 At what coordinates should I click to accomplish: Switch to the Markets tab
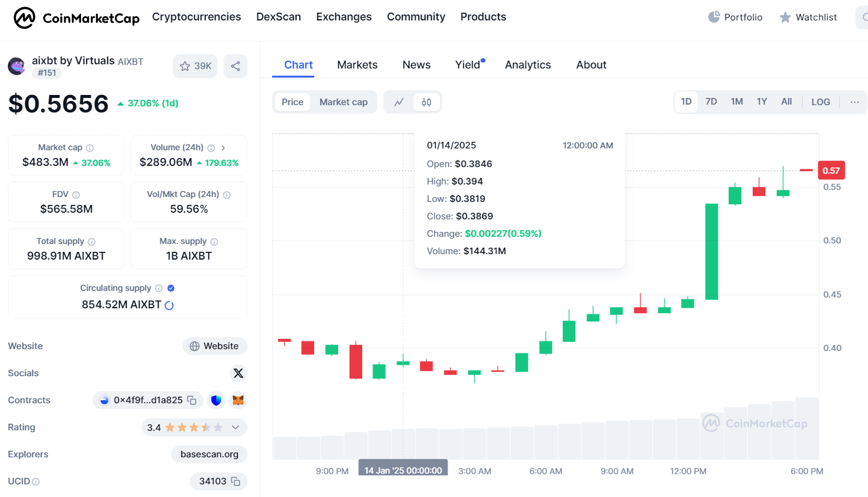pyautogui.click(x=357, y=65)
